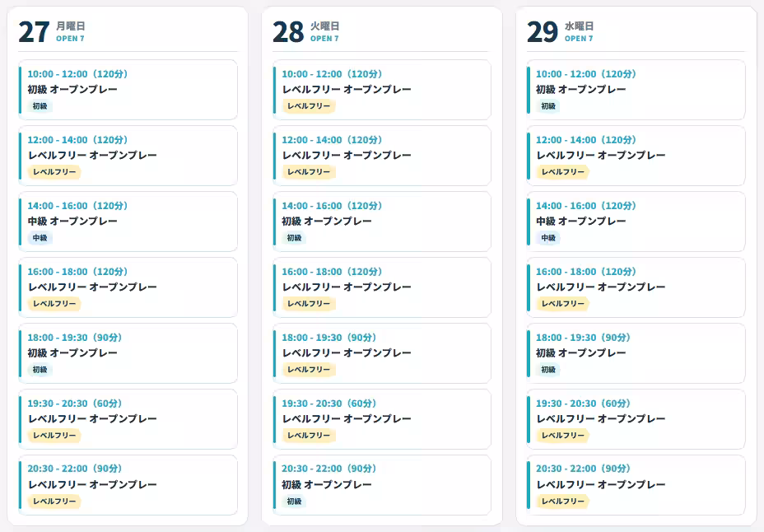Screen dimensions: 764x532
Task: Click the 中級 tag on Monday 14:00 session
Action: pos(40,238)
